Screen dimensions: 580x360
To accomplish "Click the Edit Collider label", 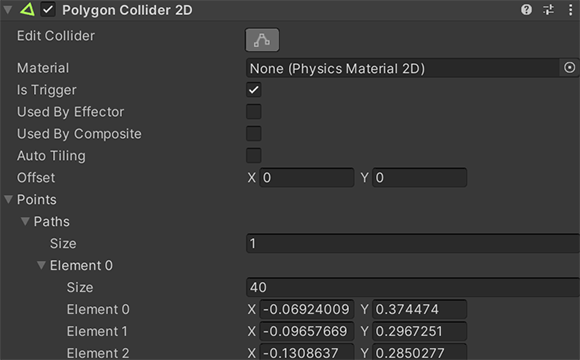I will [56, 36].
